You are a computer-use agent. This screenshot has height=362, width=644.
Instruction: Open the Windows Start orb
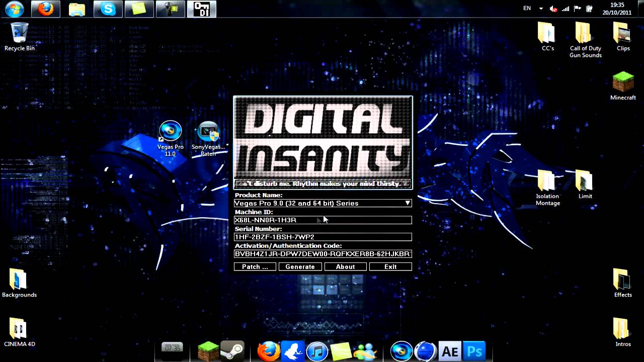pyautogui.click(x=14, y=9)
